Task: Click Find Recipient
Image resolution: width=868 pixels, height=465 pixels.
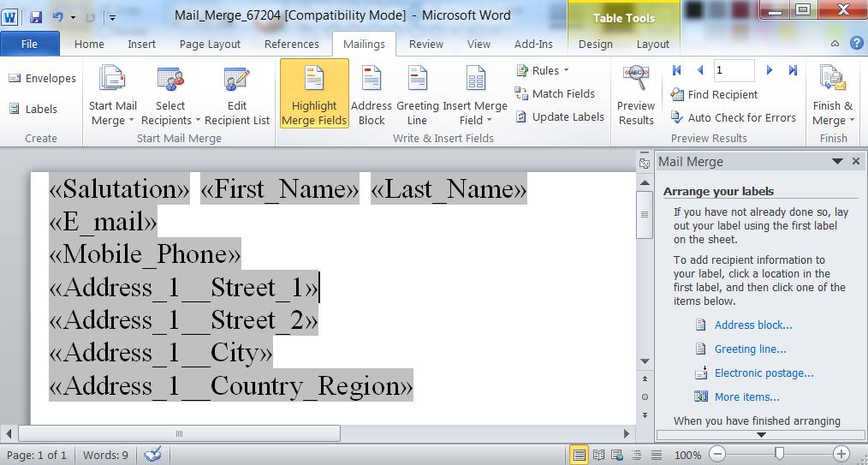Action: (714, 95)
